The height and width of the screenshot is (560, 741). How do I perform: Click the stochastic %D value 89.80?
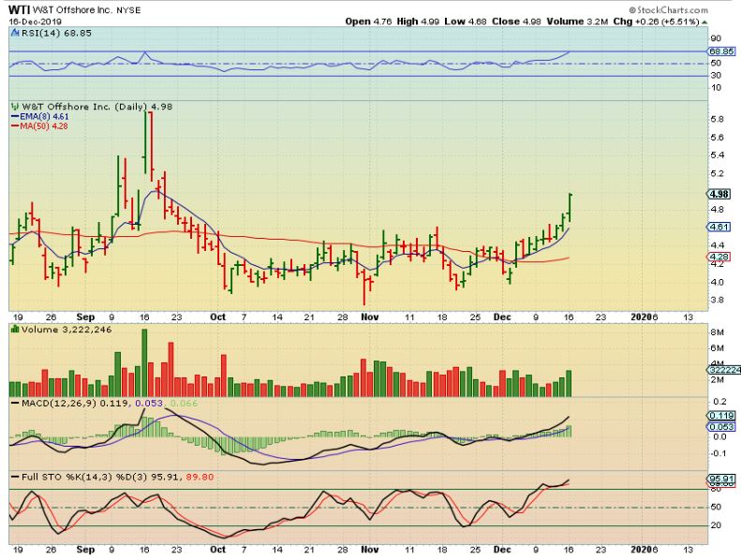point(200,478)
